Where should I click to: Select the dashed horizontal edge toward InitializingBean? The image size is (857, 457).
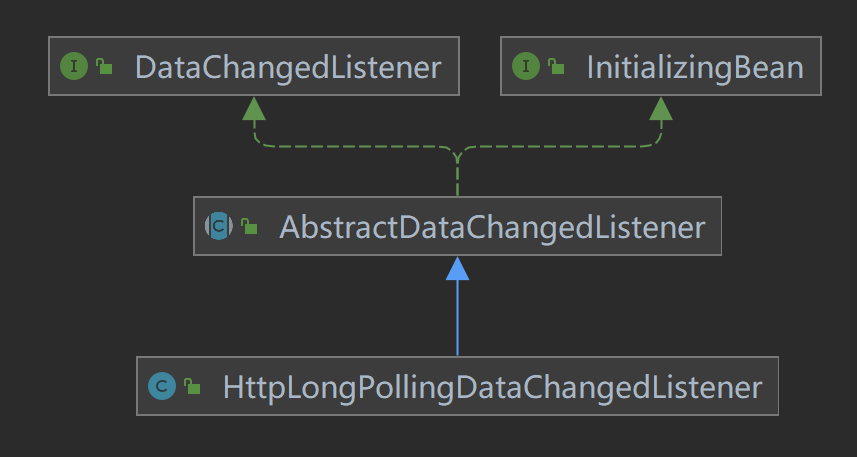[x=560, y=146]
